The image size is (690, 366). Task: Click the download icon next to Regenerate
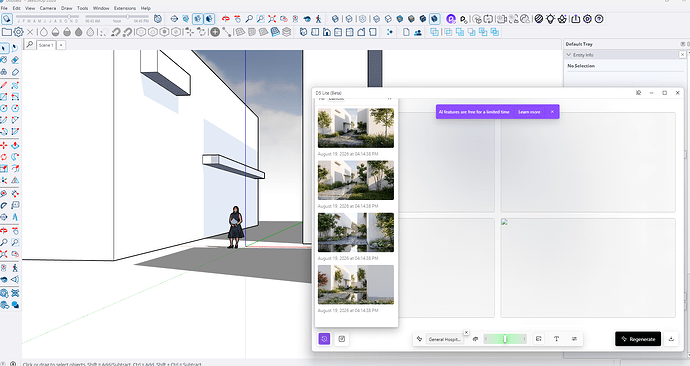[671, 339]
